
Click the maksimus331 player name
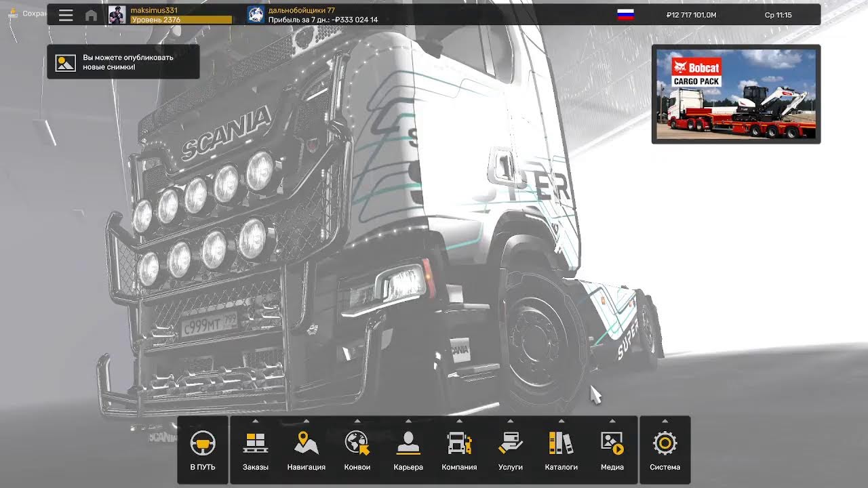154,10
